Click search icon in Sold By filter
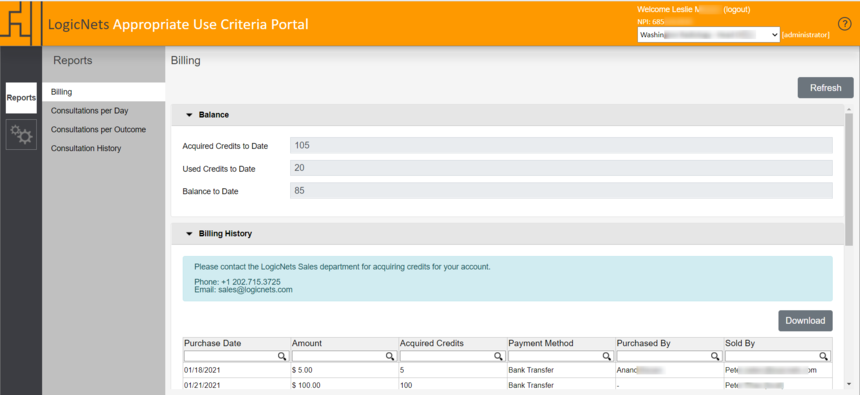Image resolution: width=860 pixels, height=395 pixels. click(824, 357)
